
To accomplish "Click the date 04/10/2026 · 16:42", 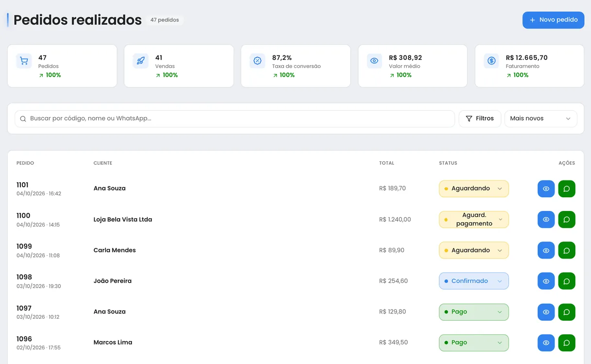I will click(39, 193).
